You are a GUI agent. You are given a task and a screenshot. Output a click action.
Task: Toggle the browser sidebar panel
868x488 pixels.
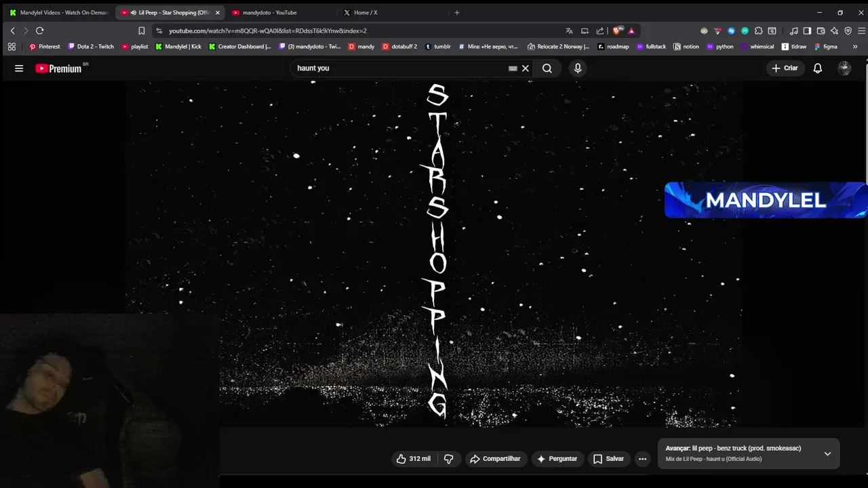coord(807,30)
